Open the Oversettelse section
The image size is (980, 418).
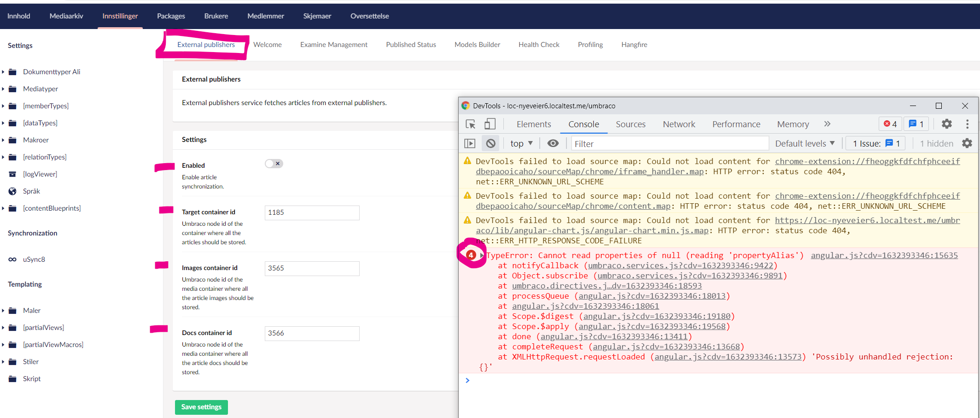(370, 16)
